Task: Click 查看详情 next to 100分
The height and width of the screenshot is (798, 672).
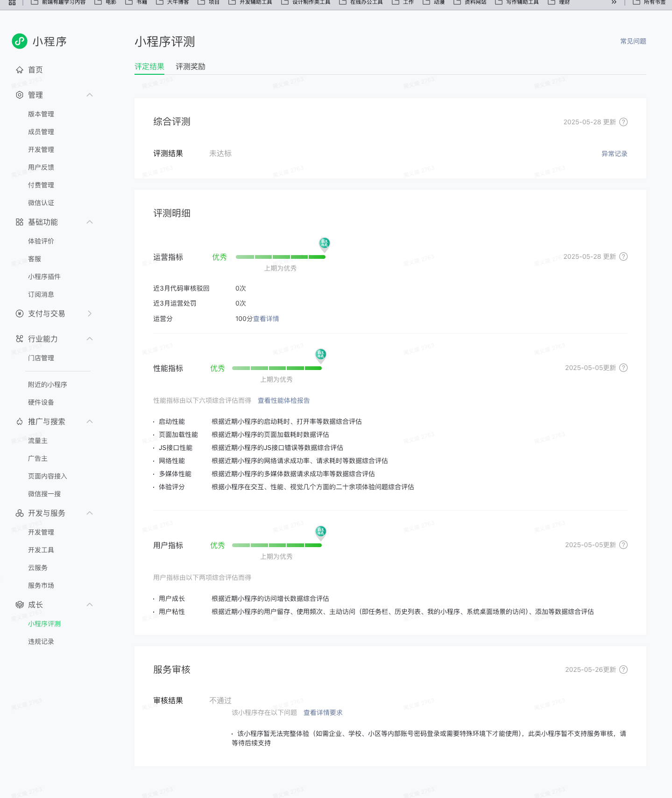Action: 266,319
